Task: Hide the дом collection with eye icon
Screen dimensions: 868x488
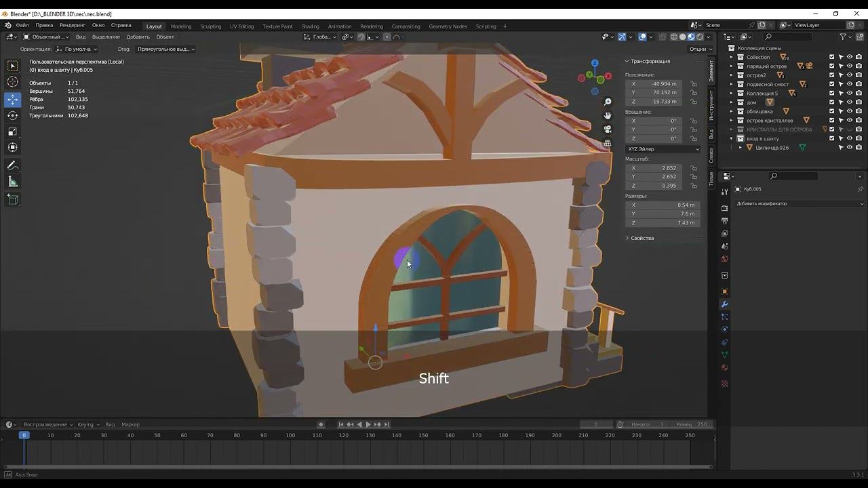Action: (x=850, y=102)
